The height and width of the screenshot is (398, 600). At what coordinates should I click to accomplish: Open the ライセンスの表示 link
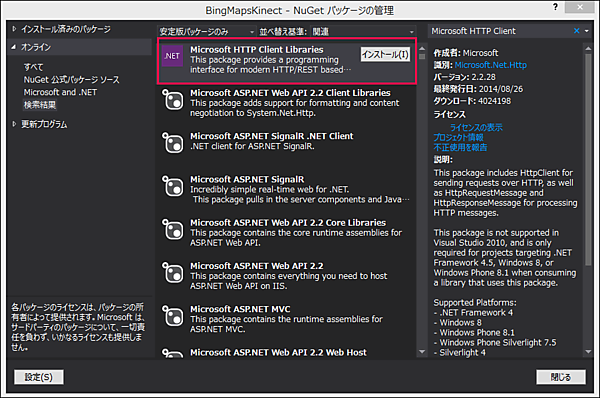476,127
